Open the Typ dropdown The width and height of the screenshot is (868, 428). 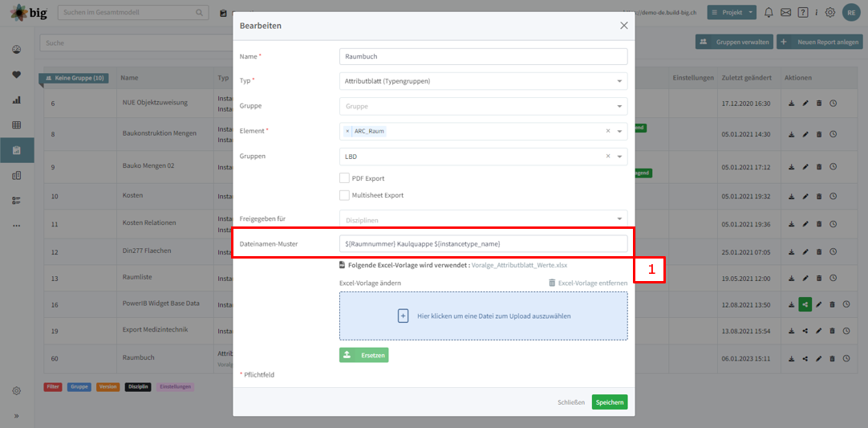(483, 81)
